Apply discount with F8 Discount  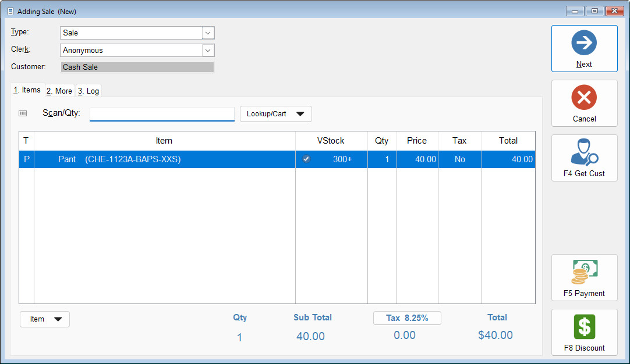tap(584, 333)
